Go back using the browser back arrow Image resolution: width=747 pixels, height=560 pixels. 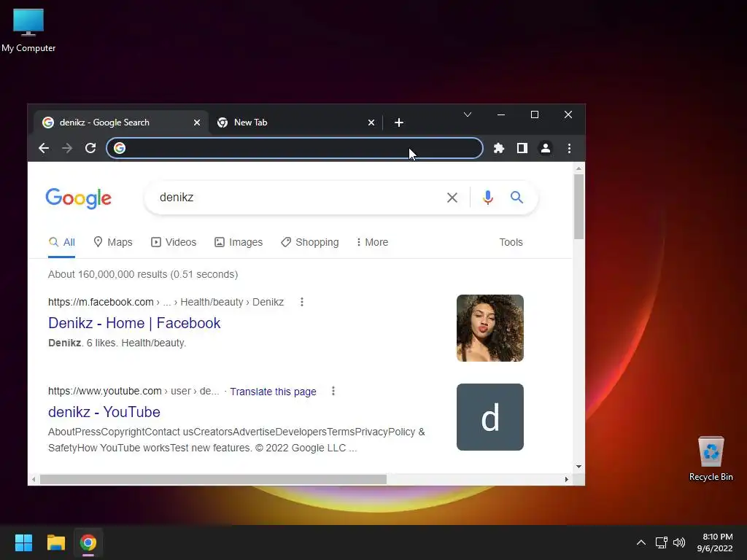pos(44,148)
